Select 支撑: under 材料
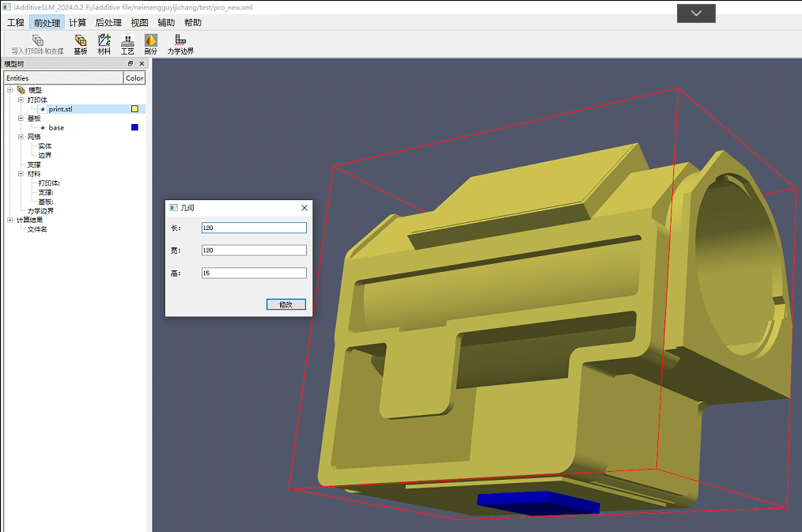Viewport: 802px width, 532px height. click(x=46, y=193)
